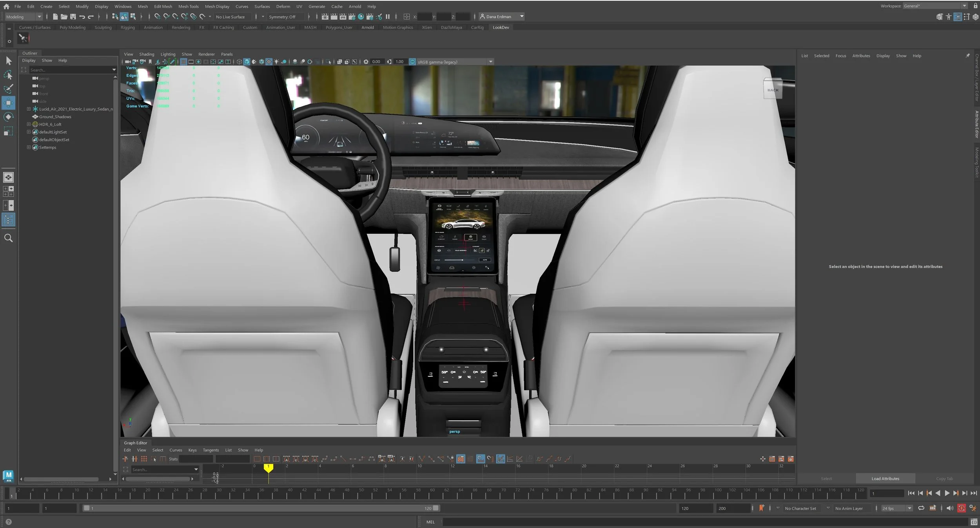Open the Arnold menu
Viewport: 980px width, 528px height.
[x=355, y=6]
